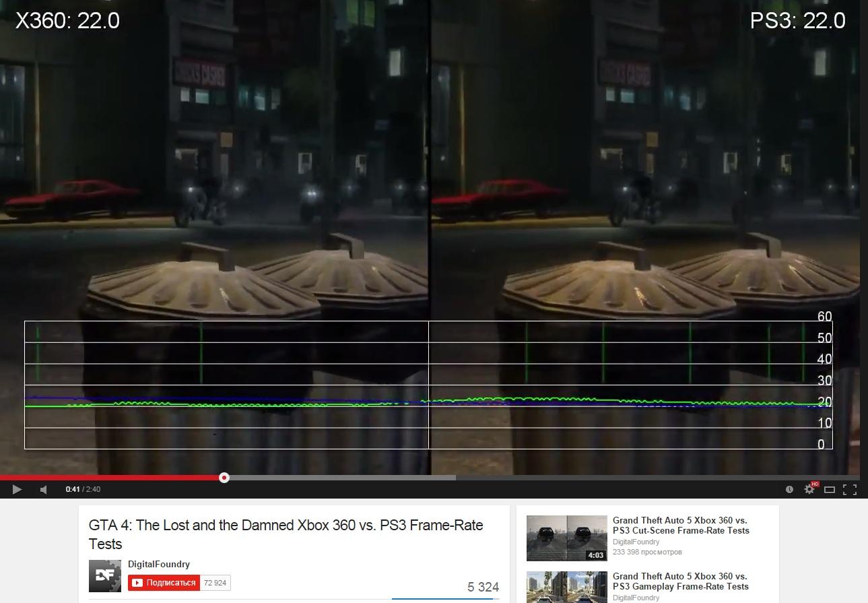The width and height of the screenshot is (868, 603).
Task: Click the 233 398 просмотров text
Action: (x=647, y=552)
